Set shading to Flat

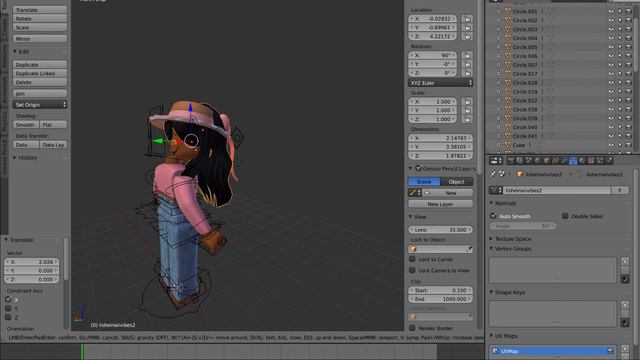point(53,124)
